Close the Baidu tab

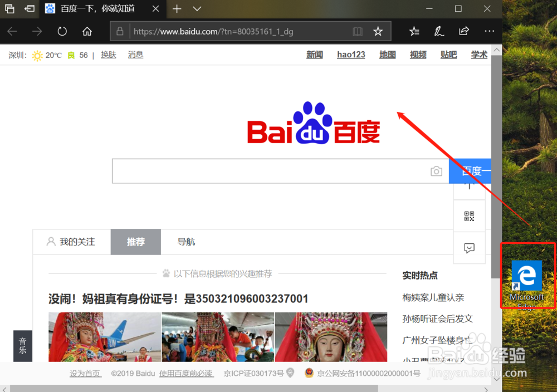(155, 9)
